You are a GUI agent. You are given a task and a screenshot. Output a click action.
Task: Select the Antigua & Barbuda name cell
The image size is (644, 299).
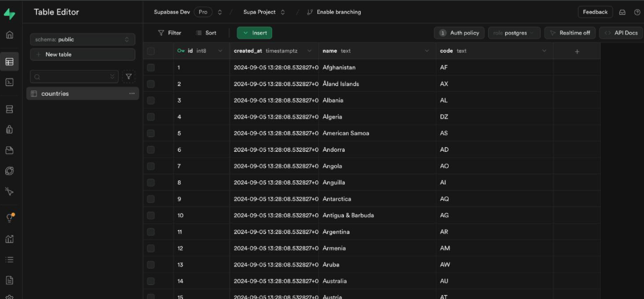pos(377,215)
